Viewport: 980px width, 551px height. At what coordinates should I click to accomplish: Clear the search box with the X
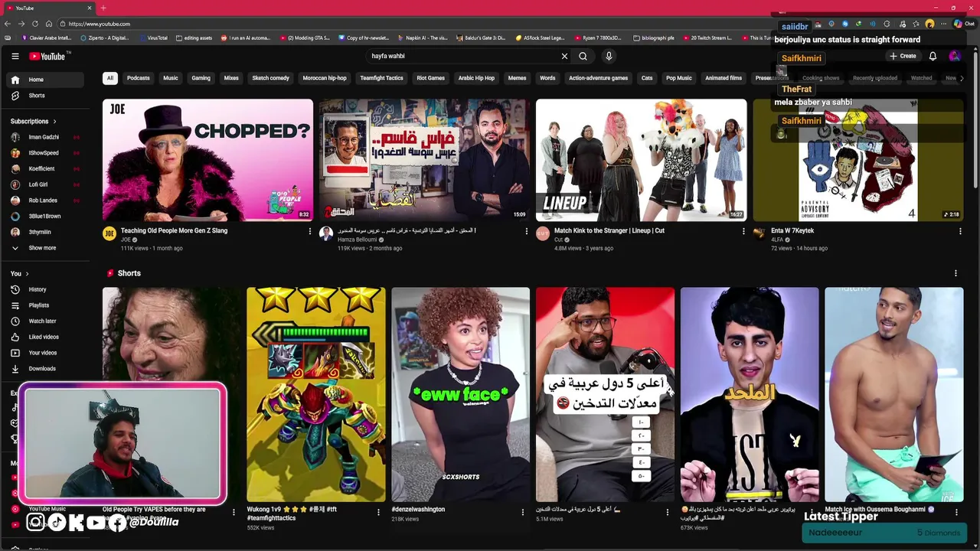(x=564, y=56)
